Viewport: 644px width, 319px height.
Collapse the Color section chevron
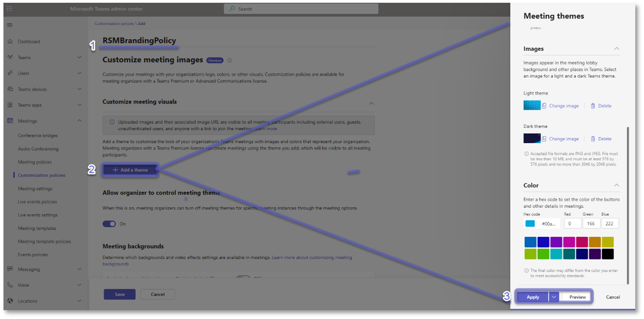click(616, 185)
